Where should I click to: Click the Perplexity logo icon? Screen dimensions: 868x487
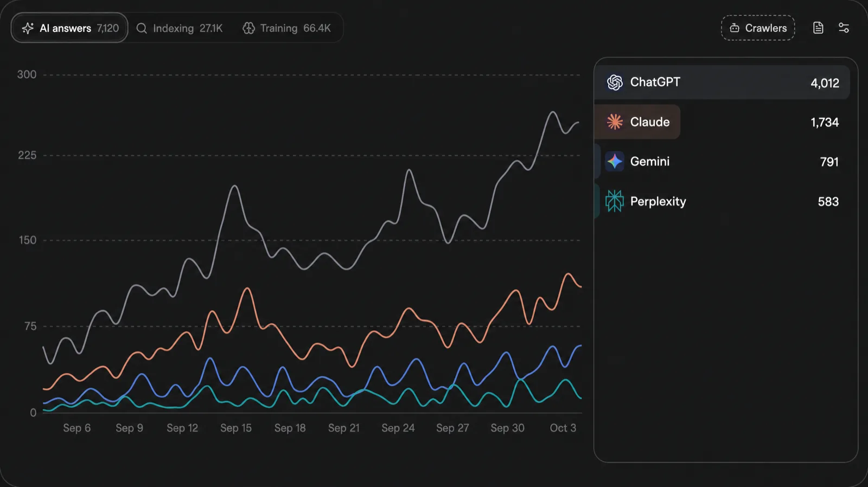[x=615, y=201]
